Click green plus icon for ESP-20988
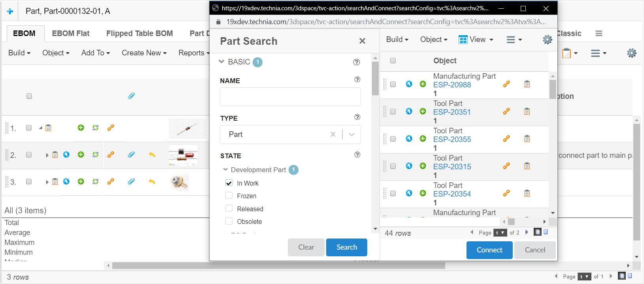Screen dimensions: 644x284 pos(423,84)
